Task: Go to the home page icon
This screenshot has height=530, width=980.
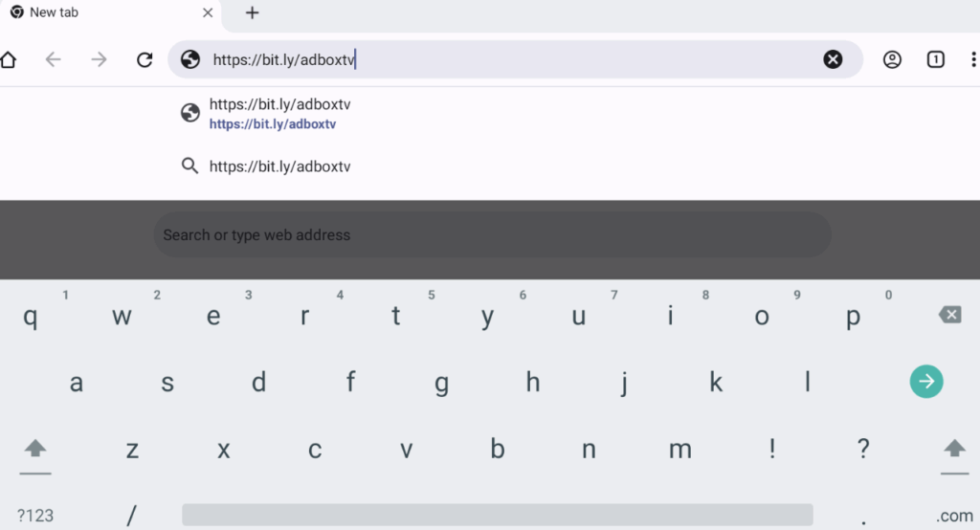Action: (9, 60)
